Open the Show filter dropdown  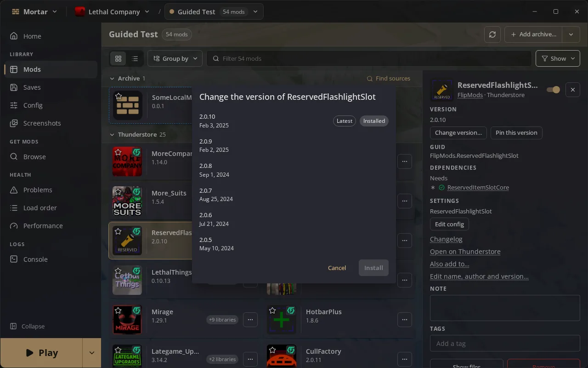pyautogui.click(x=558, y=58)
